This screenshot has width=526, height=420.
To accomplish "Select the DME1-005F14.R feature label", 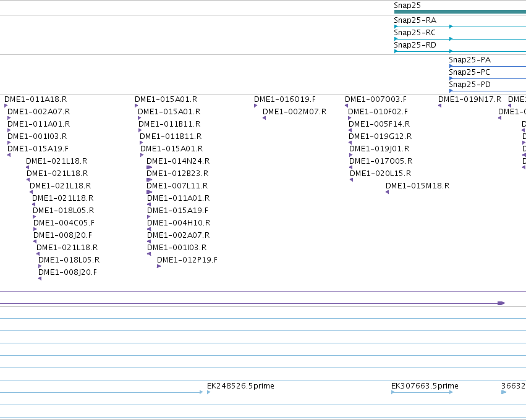I will [x=379, y=124].
